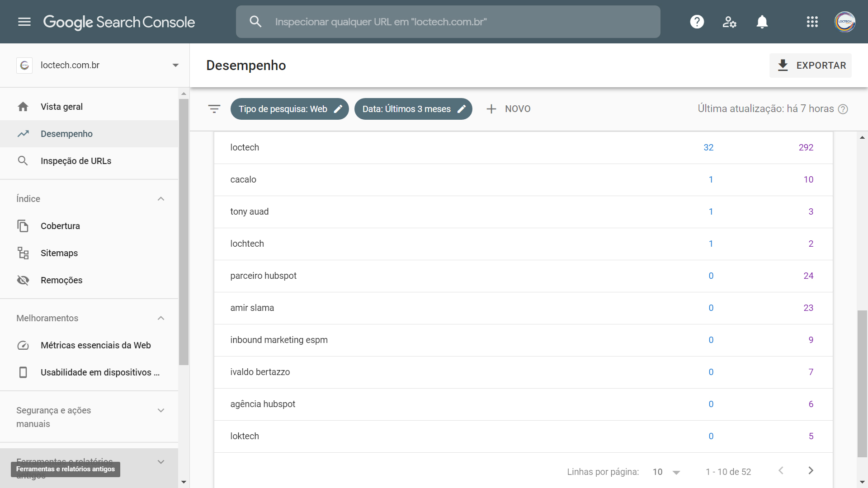Open the Help question mark icon
868x488 pixels.
[x=697, y=22]
